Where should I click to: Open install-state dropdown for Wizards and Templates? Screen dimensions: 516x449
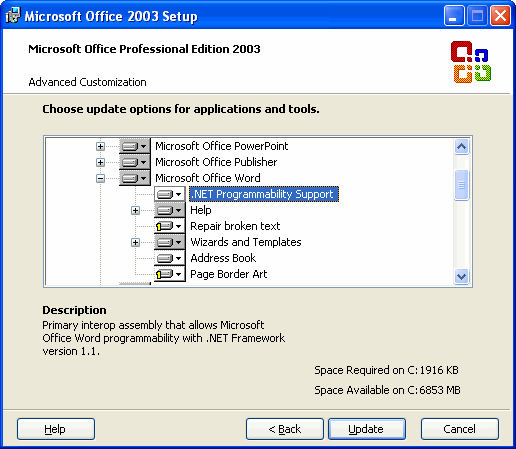pos(170,242)
